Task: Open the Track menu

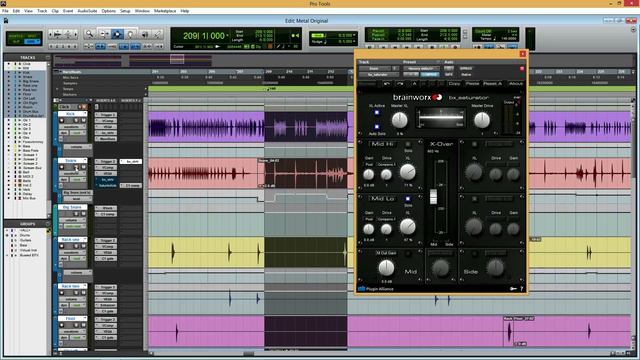Action: tap(42, 11)
